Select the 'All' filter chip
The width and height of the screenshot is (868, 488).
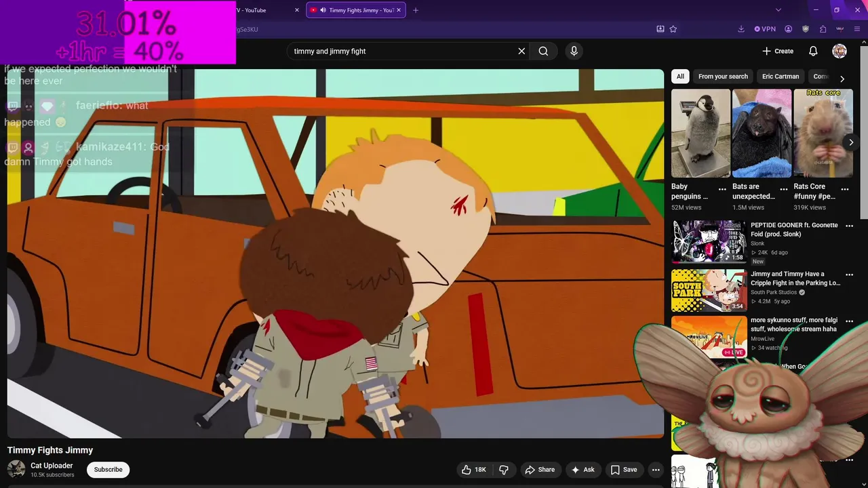pyautogui.click(x=680, y=77)
